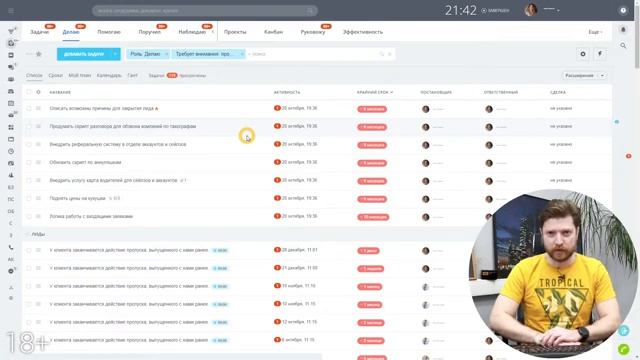Switch to the Мой план view
This screenshot has width=640, height=360.
click(x=80, y=76)
